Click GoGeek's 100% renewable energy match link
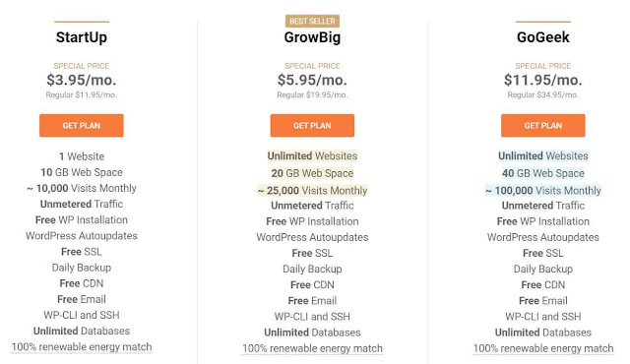 [x=542, y=348]
